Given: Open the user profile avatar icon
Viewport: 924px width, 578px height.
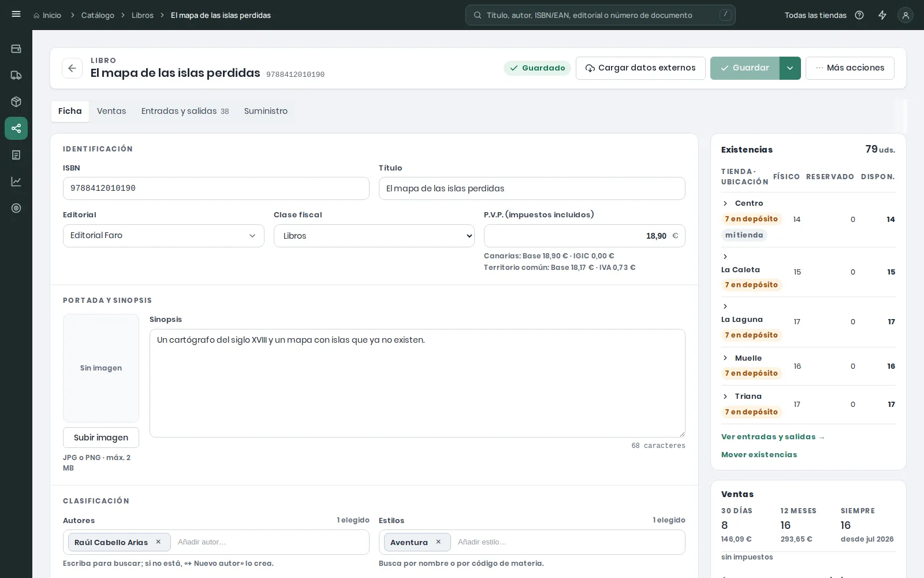Looking at the screenshot, I should [906, 16].
